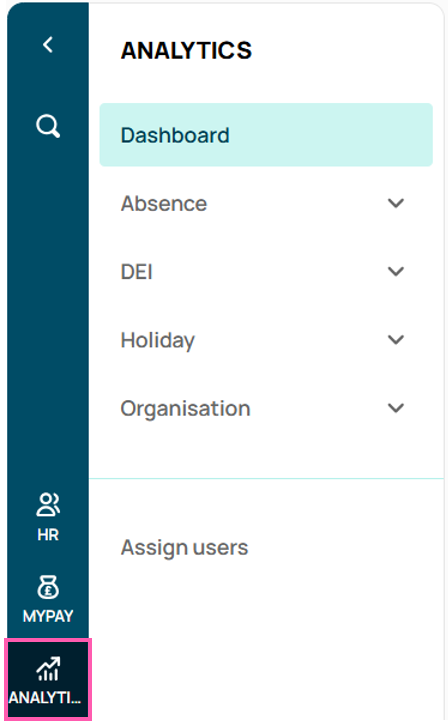Image resolution: width=448 pixels, height=726 pixels.
Task: Select the Analytics chart icon in sidebar
Action: pyautogui.click(x=48, y=669)
